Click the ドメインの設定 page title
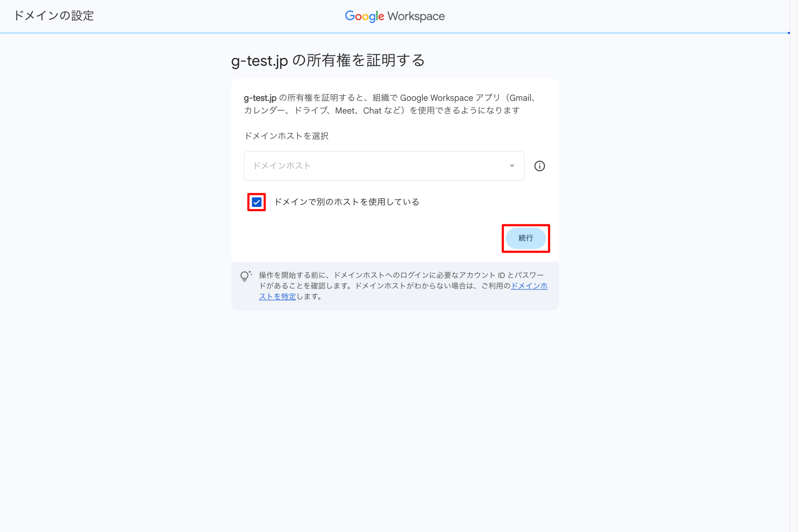The width and height of the screenshot is (798, 532). coord(54,16)
